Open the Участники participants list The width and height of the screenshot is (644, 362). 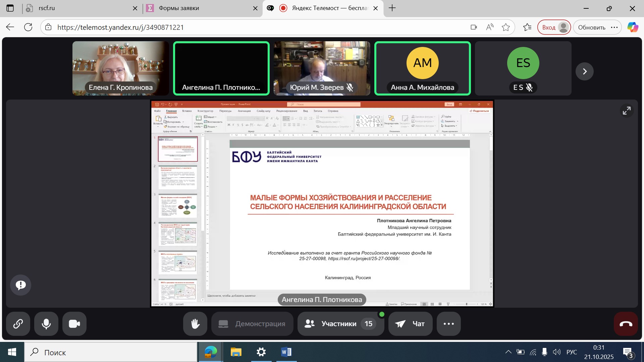coord(340,324)
